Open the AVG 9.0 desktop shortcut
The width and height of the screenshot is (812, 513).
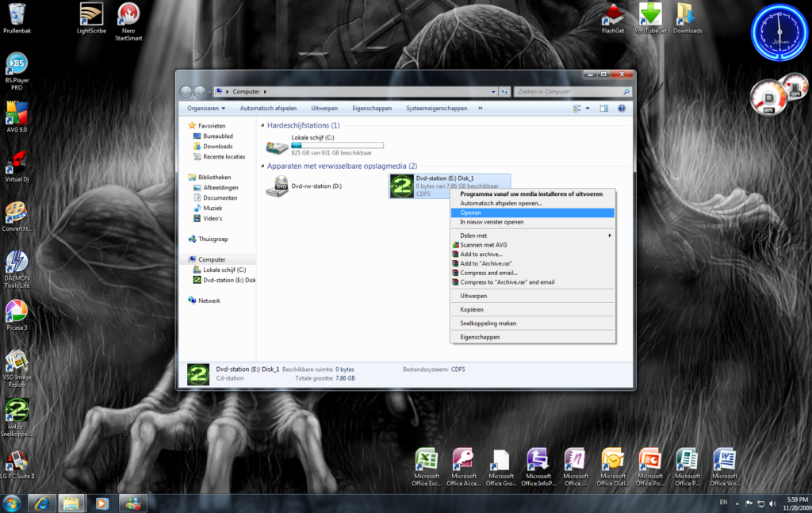click(x=17, y=117)
